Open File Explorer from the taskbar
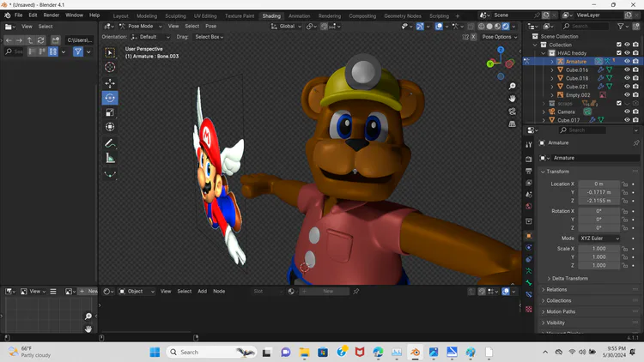 click(304, 353)
